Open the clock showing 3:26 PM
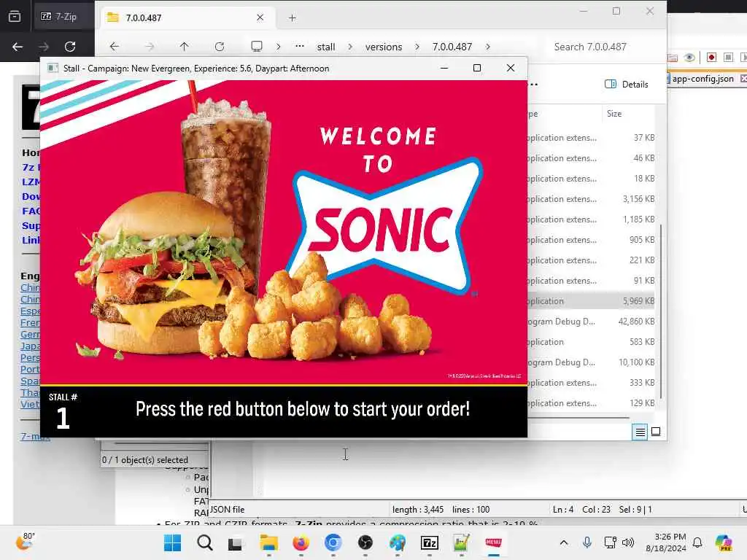The height and width of the screenshot is (560, 747). tap(665, 542)
